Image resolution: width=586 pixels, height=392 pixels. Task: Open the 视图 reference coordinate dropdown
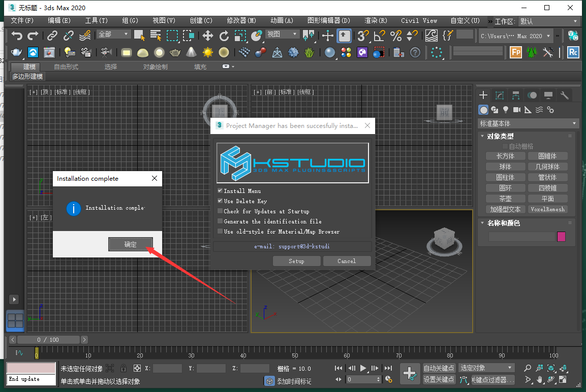(283, 35)
